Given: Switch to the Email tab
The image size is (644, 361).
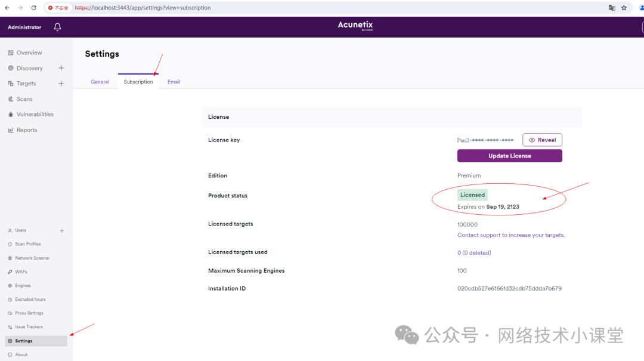Looking at the screenshot, I should coord(174,82).
